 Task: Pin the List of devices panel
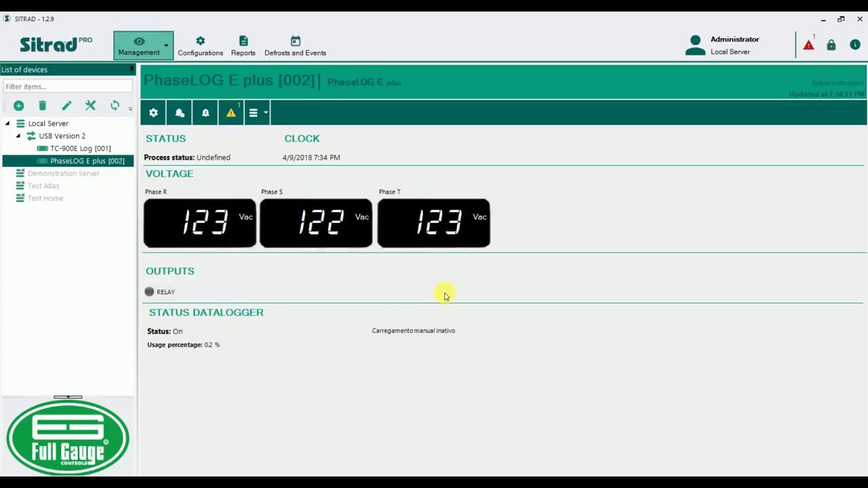[132, 69]
